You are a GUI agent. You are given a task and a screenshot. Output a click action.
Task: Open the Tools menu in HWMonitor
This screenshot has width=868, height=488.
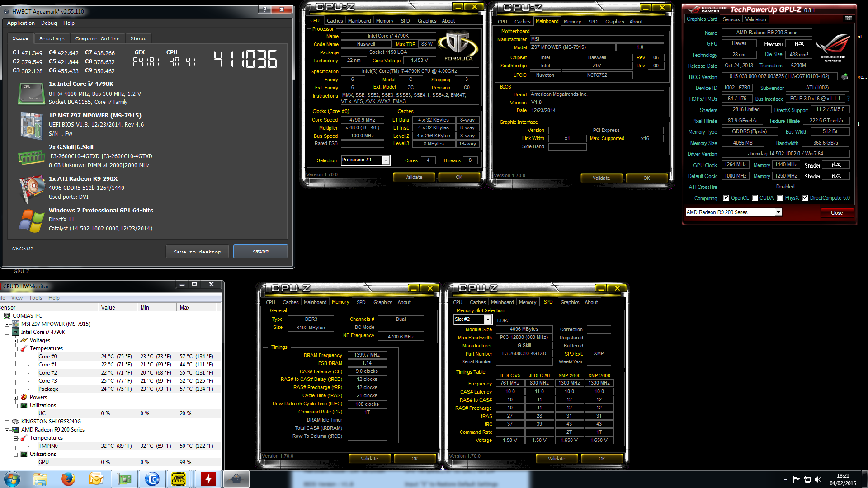[35, 298]
